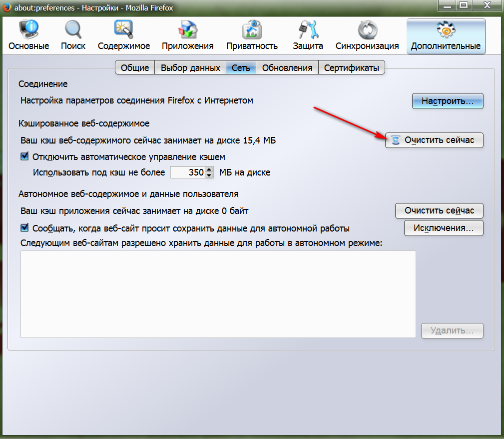Increase cache size with up spinner arrow
Image resolution: width=504 pixels, height=439 pixels.
point(209,169)
